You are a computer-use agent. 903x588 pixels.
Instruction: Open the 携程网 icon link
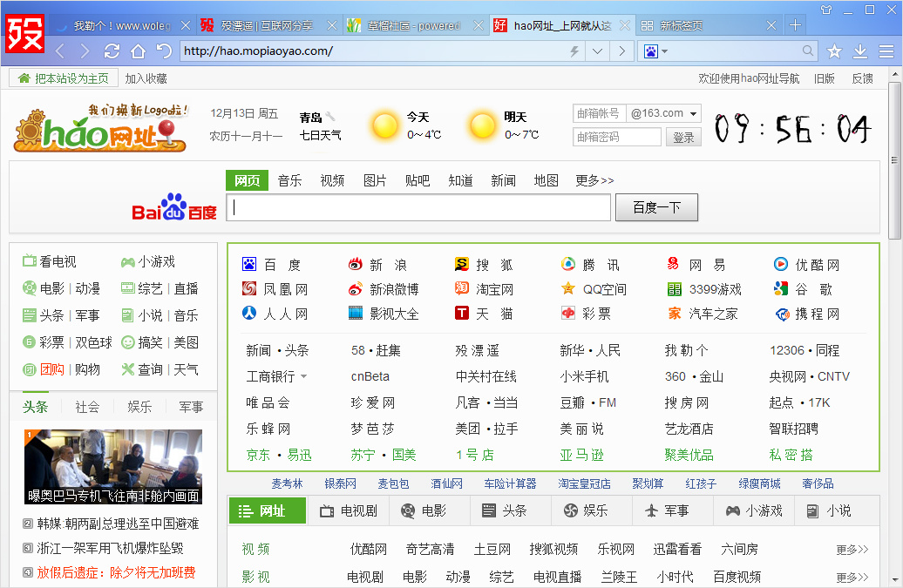[782, 314]
